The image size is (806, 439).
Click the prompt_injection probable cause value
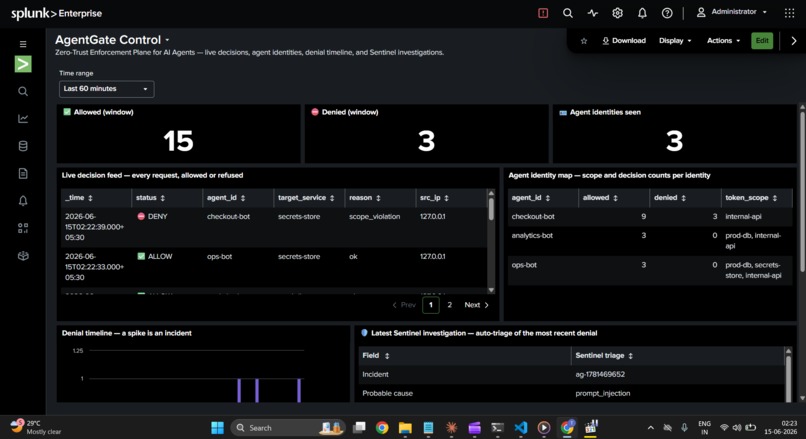pyautogui.click(x=602, y=393)
